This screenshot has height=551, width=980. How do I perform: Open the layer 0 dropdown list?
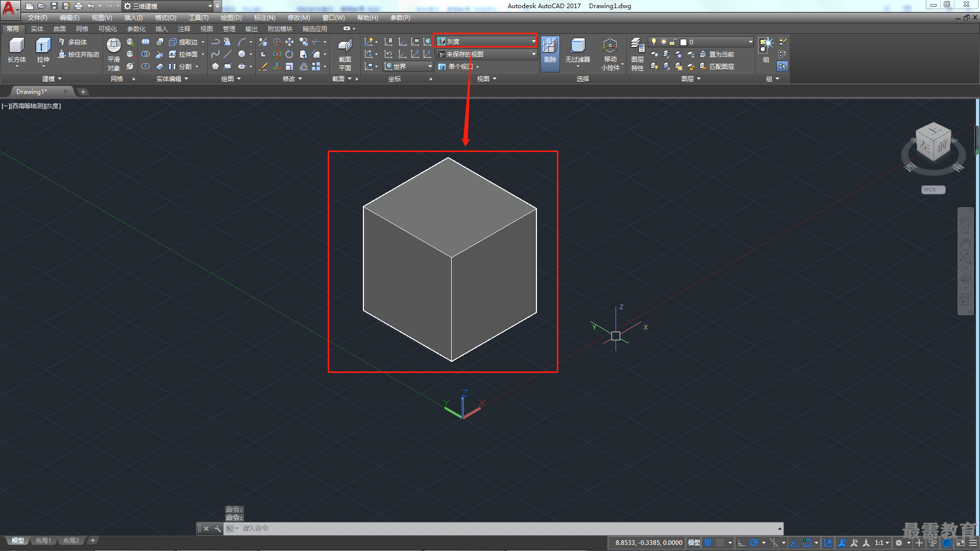(701, 42)
